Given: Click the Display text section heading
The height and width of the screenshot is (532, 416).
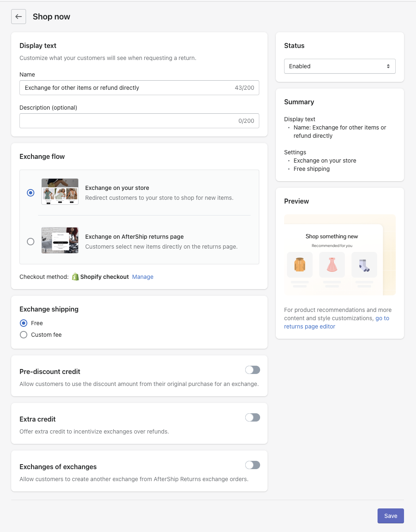Looking at the screenshot, I should pyautogui.click(x=38, y=46).
